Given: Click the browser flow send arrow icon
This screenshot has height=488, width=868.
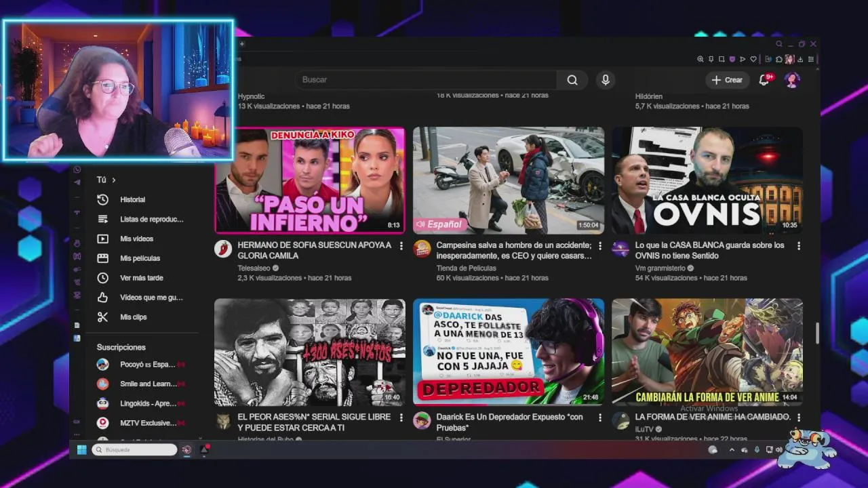Looking at the screenshot, I should [743, 60].
